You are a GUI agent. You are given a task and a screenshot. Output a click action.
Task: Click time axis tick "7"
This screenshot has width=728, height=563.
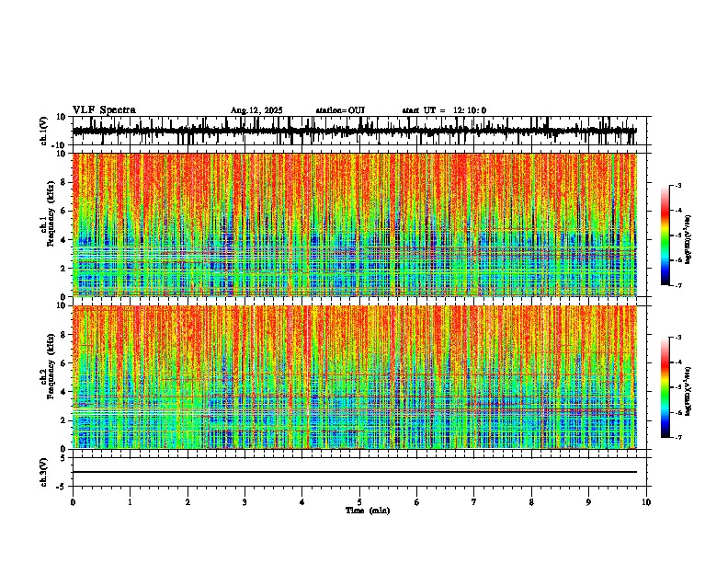tap(474, 502)
